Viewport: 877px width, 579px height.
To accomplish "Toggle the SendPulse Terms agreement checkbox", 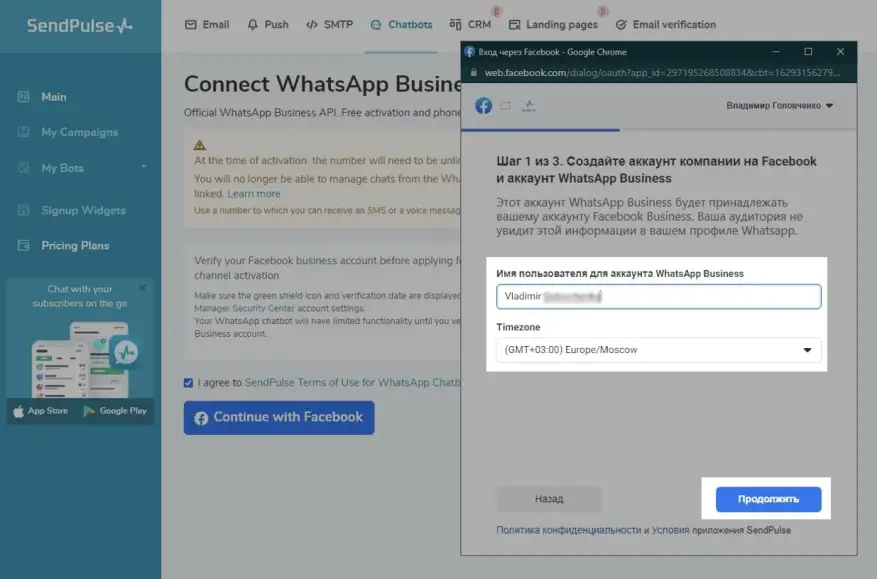I will point(188,383).
